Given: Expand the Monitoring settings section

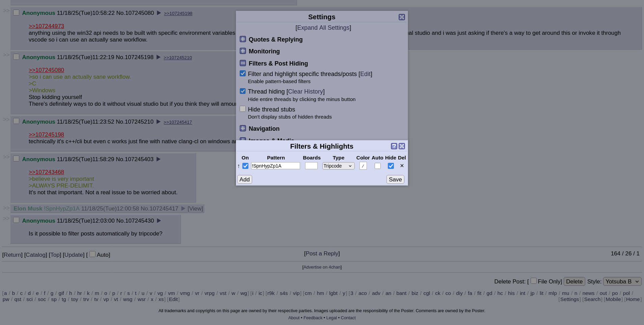Looking at the screenshot, I should click(243, 51).
